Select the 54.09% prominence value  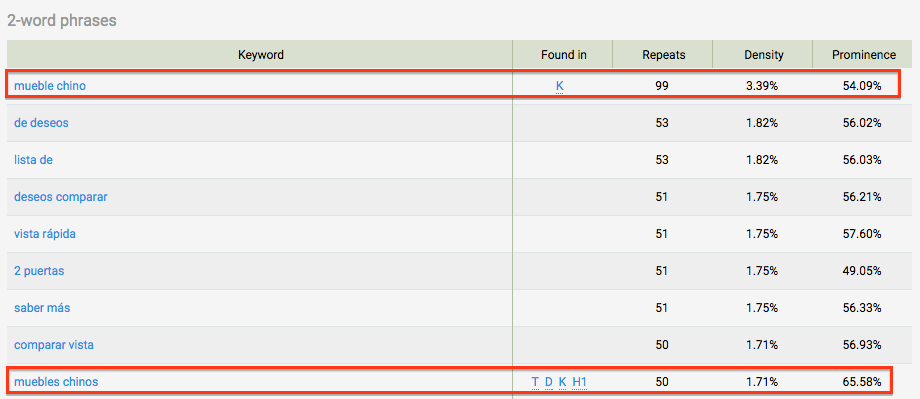862,86
